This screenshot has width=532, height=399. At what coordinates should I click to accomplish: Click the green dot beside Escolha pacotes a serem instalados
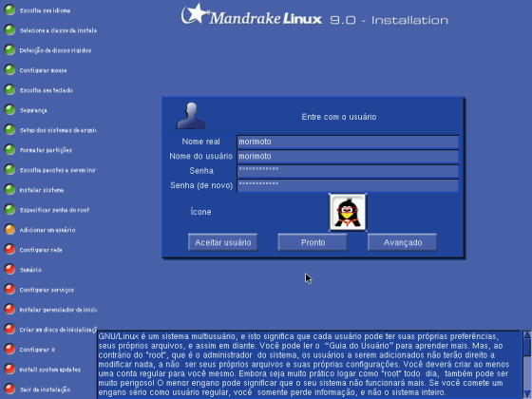click(9, 170)
